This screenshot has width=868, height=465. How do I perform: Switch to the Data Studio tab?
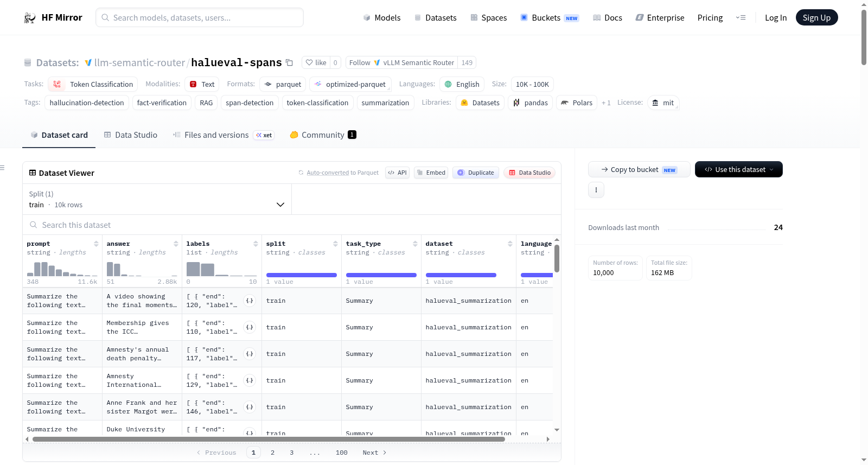click(x=130, y=135)
